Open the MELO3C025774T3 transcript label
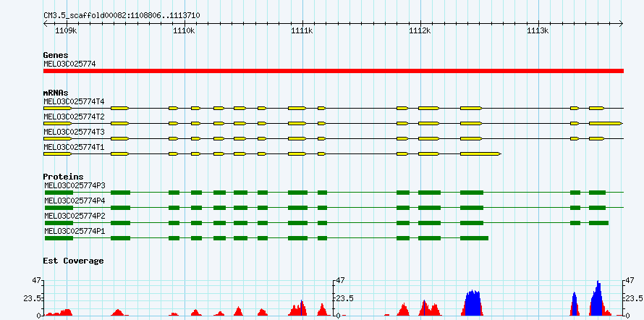 click(x=75, y=132)
